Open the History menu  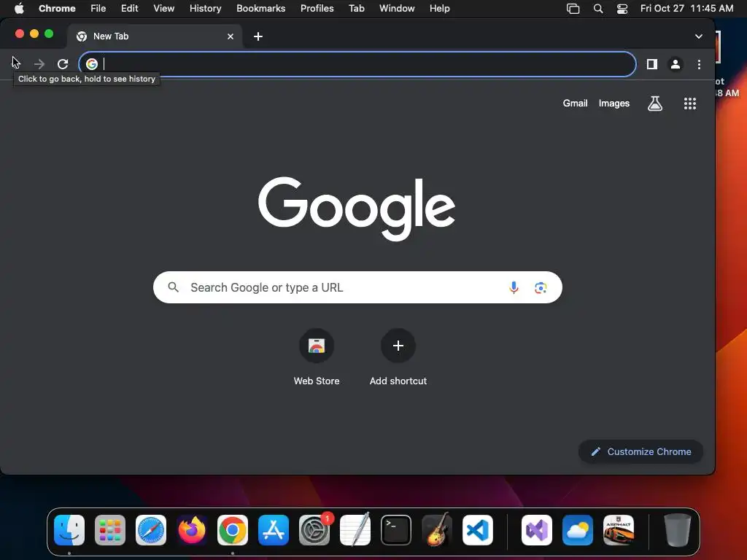click(x=205, y=8)
